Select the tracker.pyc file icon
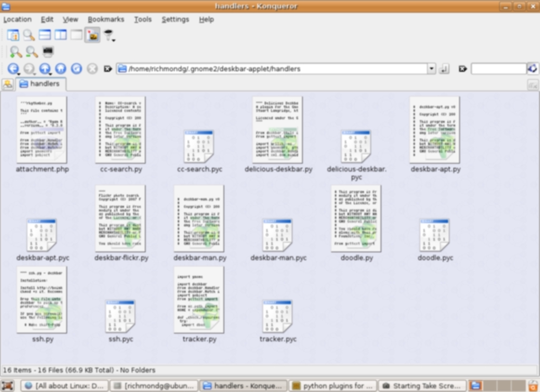 (x=277, y=316)
